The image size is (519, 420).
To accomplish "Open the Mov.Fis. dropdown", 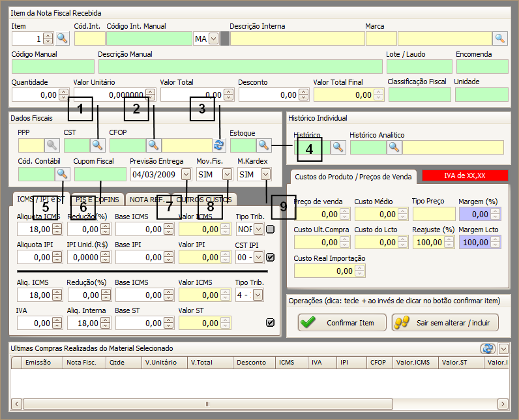I will [226, 174].
